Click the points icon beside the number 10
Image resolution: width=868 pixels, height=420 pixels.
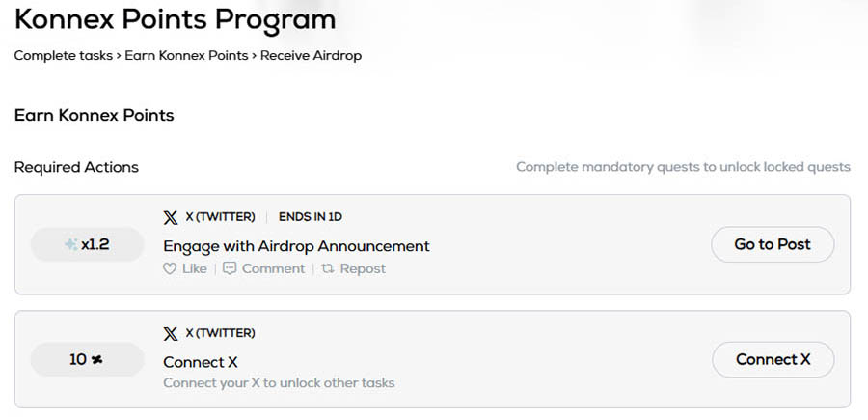pyautogui.click(x=96, y=360)
